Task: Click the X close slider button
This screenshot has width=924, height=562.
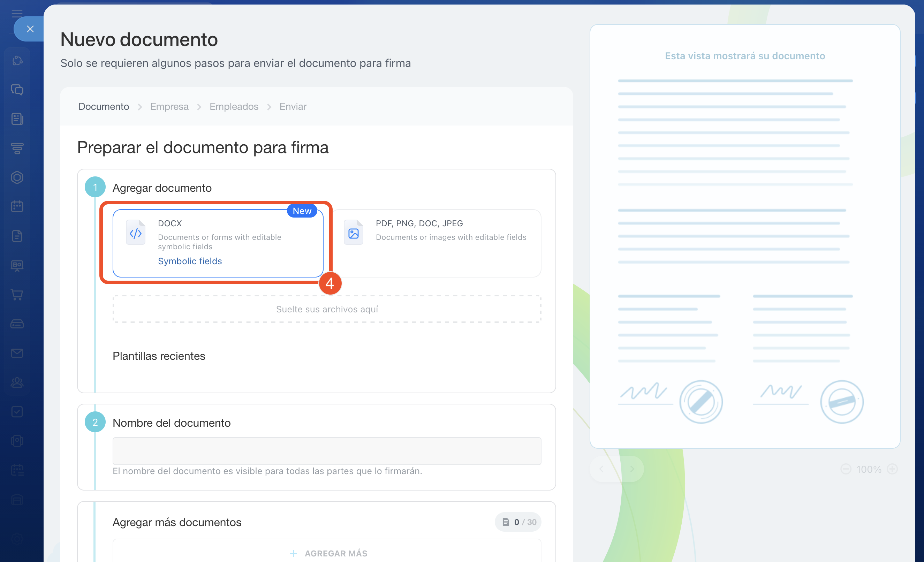Action: tap(30, 29)
